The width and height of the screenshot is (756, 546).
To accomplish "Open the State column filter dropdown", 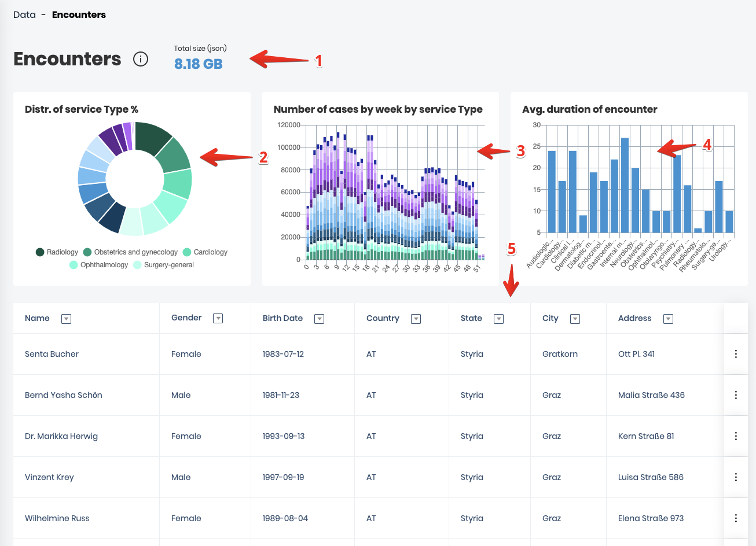I will [498, 319].
